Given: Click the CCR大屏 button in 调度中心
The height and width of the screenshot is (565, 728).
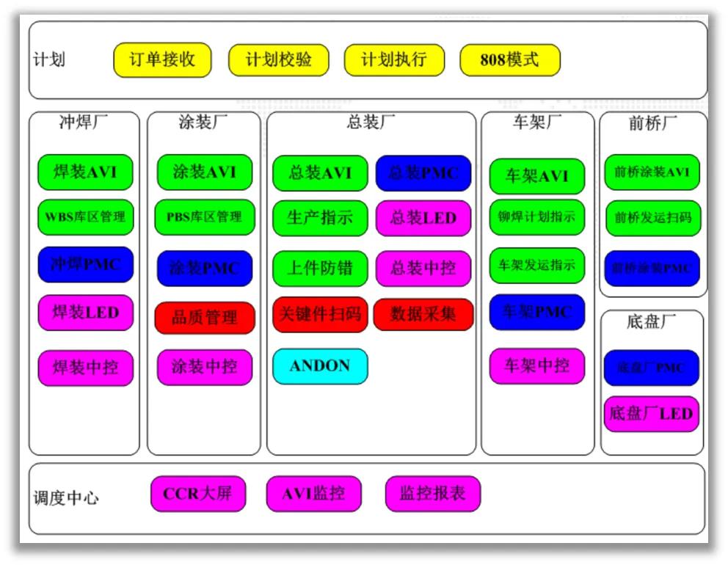Looking at the screenshot, I should point(197,493).
